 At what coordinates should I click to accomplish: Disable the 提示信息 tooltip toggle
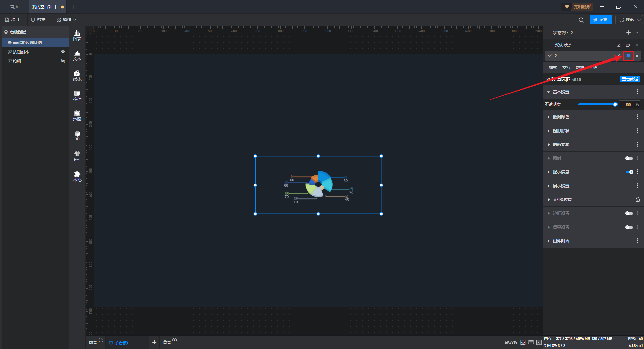click(629, 172)
